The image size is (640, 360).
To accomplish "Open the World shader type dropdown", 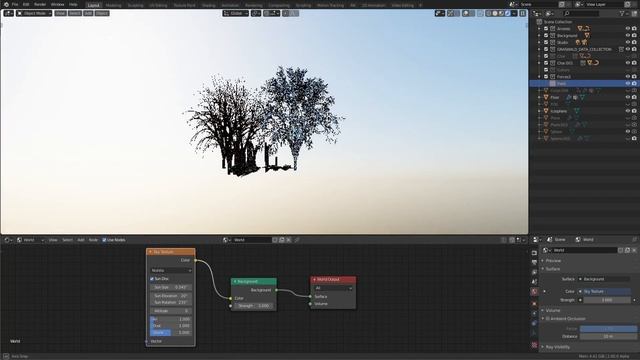I will click(x=31, y=240).
